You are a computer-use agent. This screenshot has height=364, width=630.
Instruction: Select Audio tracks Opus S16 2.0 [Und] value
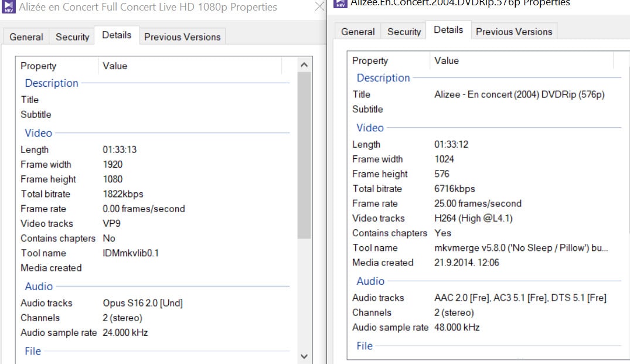tap(142, 303)
